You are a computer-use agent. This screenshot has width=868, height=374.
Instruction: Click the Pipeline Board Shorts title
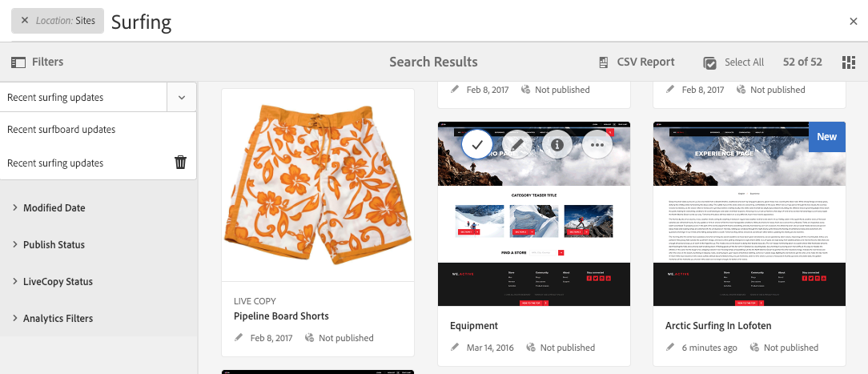tap(281, 316)
